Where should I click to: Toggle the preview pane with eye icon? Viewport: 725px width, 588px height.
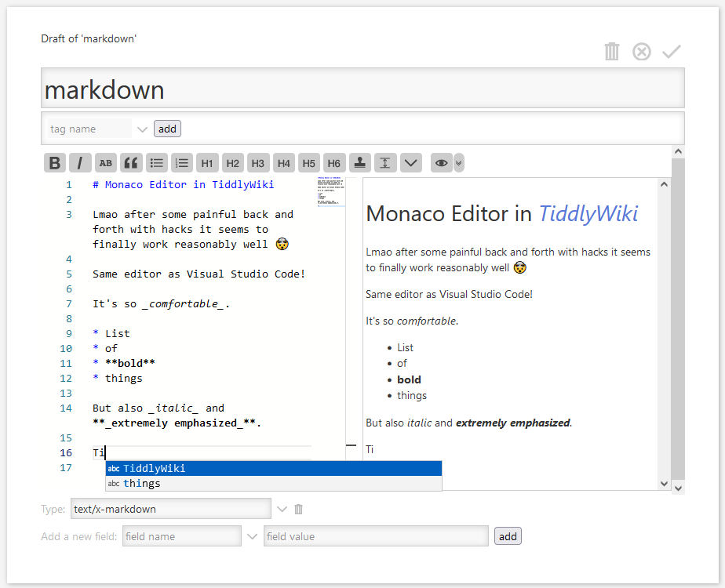(441, 163)
